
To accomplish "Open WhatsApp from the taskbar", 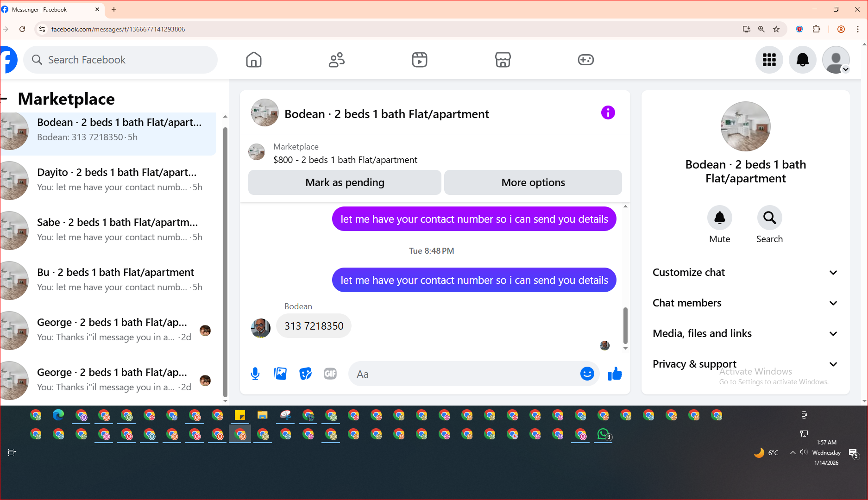I will (603, 434).
